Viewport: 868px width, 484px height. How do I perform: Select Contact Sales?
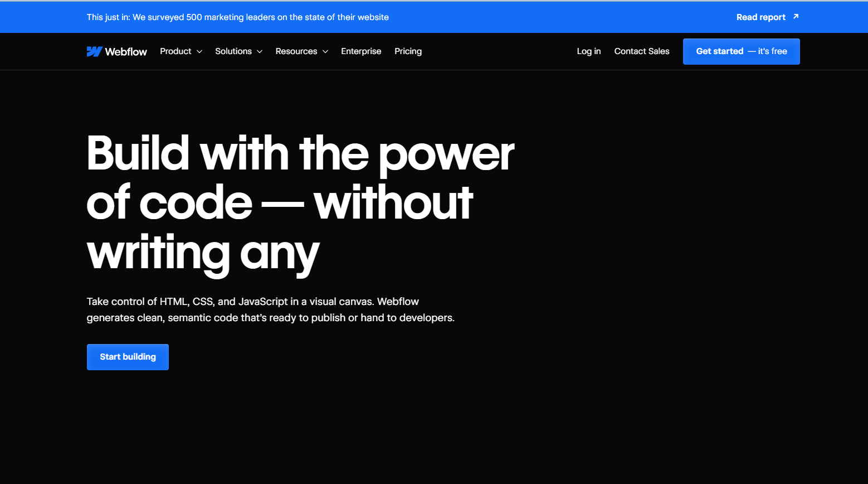coord(642,51)
